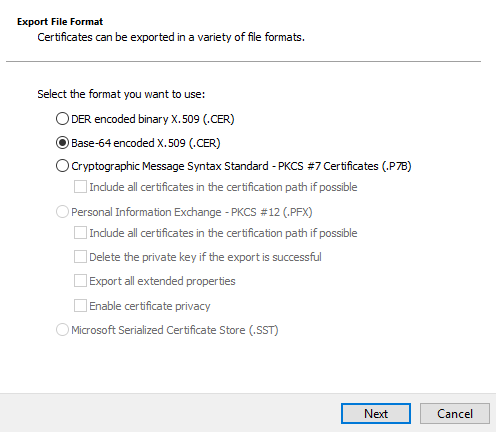This screenshot has height=432, width=496.
Task: Select Base-64 encoded X.509 radio button
Action: [x=62, y=143]
